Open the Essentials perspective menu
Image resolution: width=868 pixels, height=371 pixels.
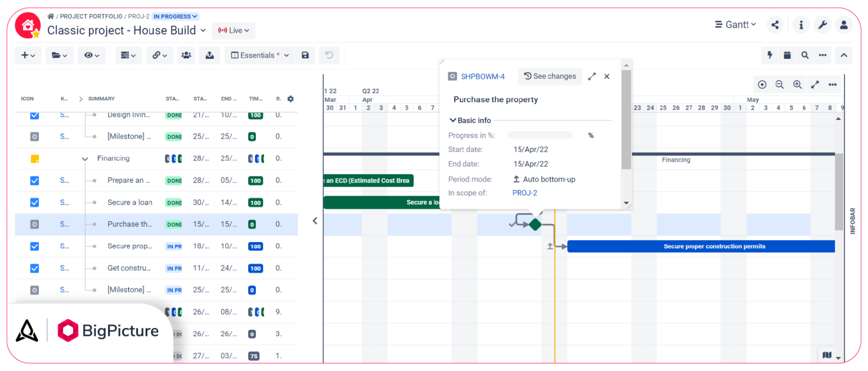click(259, 55)
